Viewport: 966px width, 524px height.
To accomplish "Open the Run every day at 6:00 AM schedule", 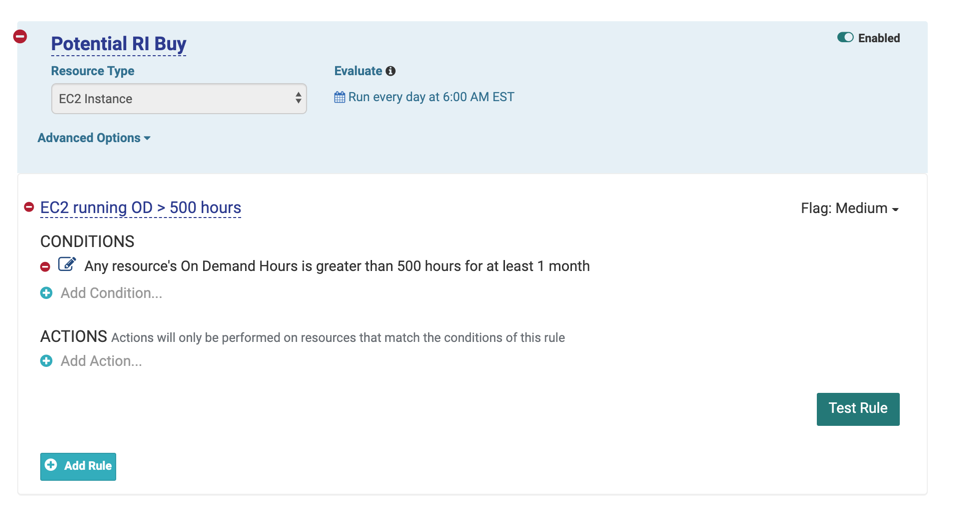I will 431,98.
